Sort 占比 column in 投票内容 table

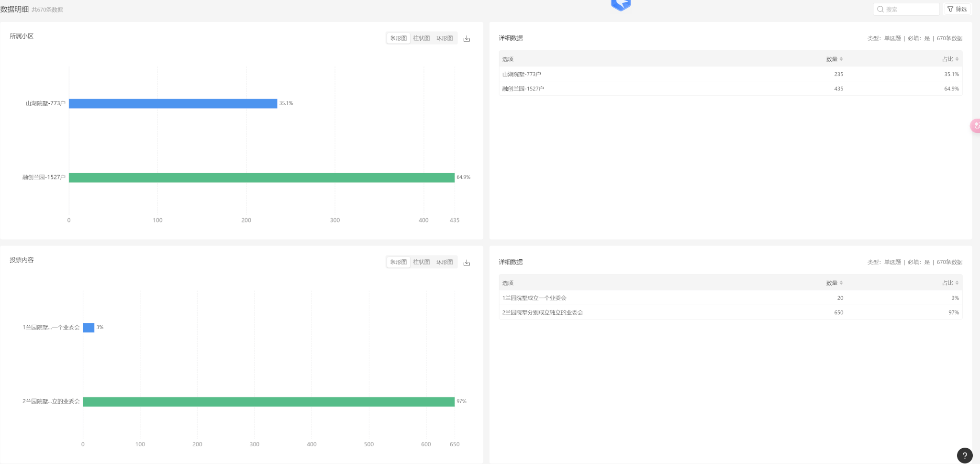click(x=957, y=283)
